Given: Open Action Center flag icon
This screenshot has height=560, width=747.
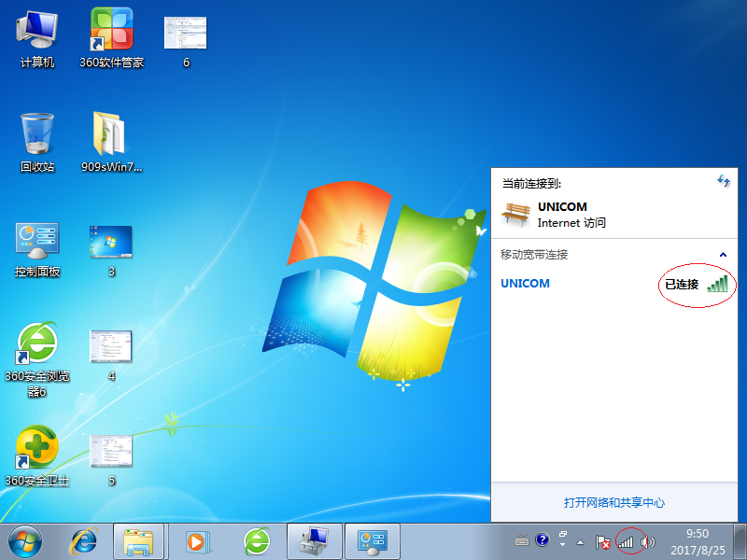Looking at the screenshot, I should coord(602,542).
